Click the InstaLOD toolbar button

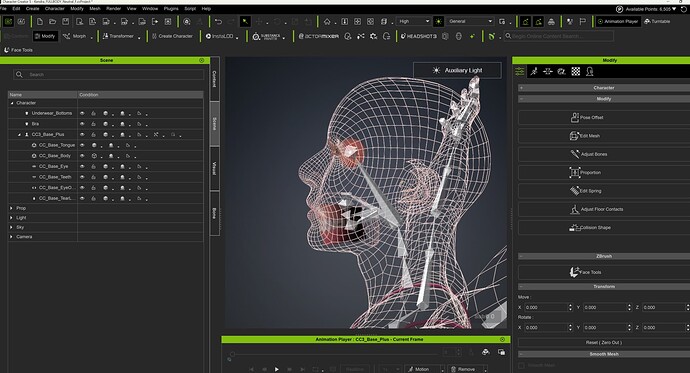[x=220, y=36]
